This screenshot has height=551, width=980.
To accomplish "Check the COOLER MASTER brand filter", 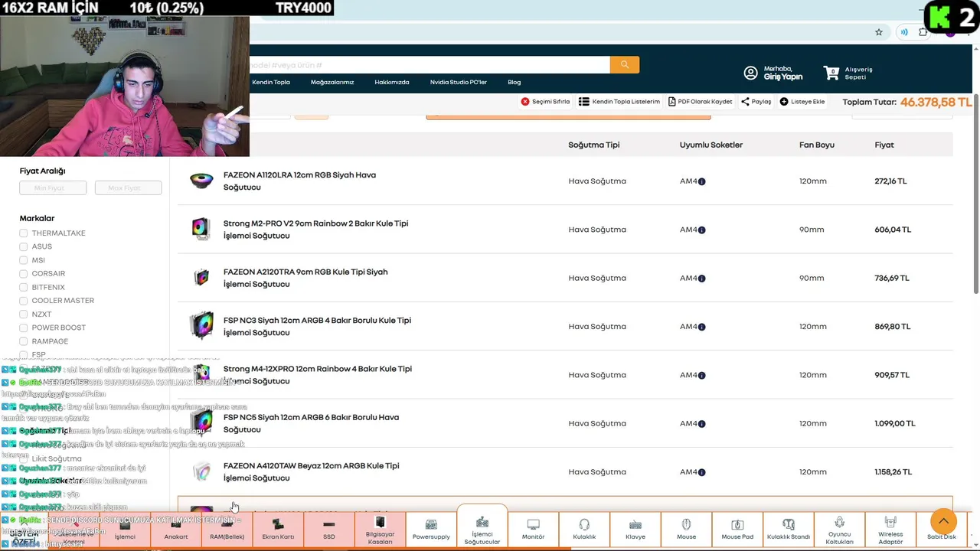I will pos(24,301).
